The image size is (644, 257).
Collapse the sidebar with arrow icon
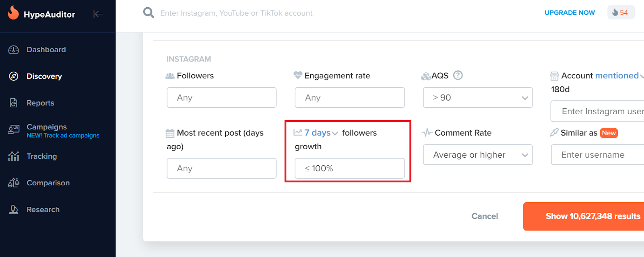click(x=98, y=14)
